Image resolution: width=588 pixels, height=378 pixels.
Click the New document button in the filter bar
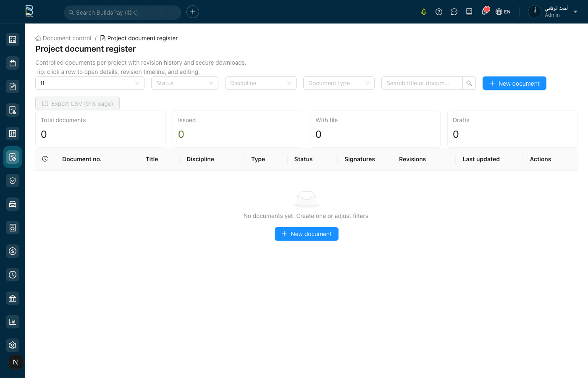(514, 83)
